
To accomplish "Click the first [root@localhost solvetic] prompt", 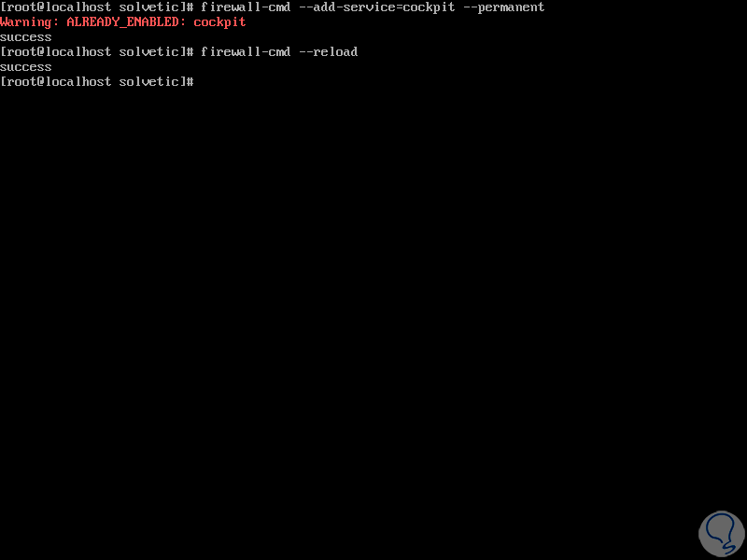I will 97,7.
